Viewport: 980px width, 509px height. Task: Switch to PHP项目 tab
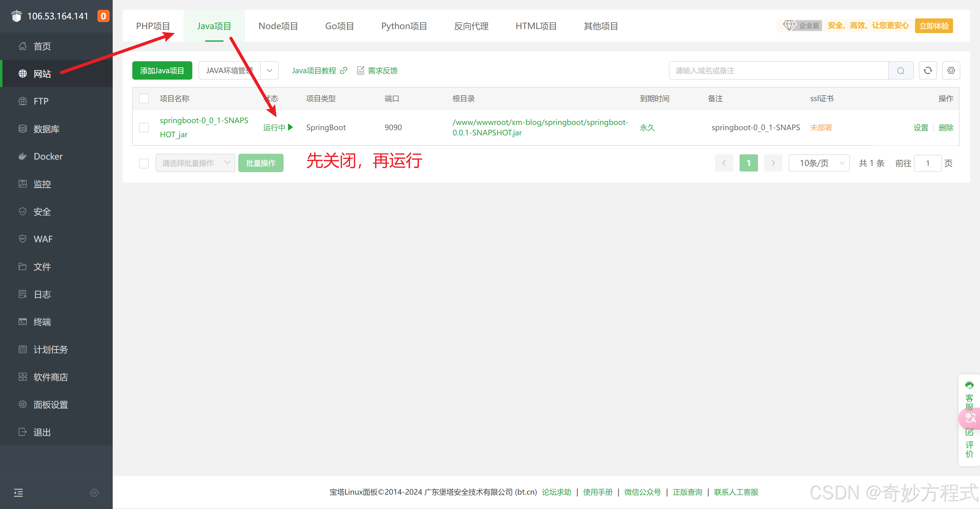[x=153, y=26]
